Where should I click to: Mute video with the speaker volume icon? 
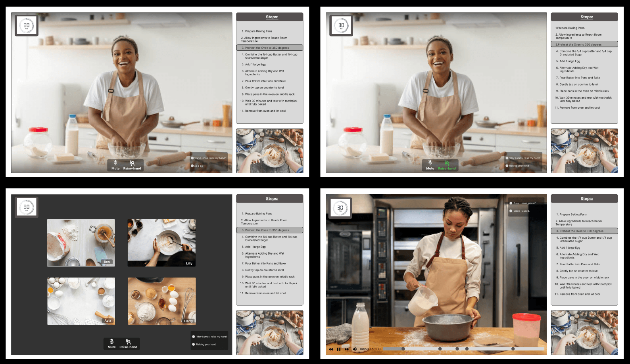pyautogui.click(x=355, y=349)
